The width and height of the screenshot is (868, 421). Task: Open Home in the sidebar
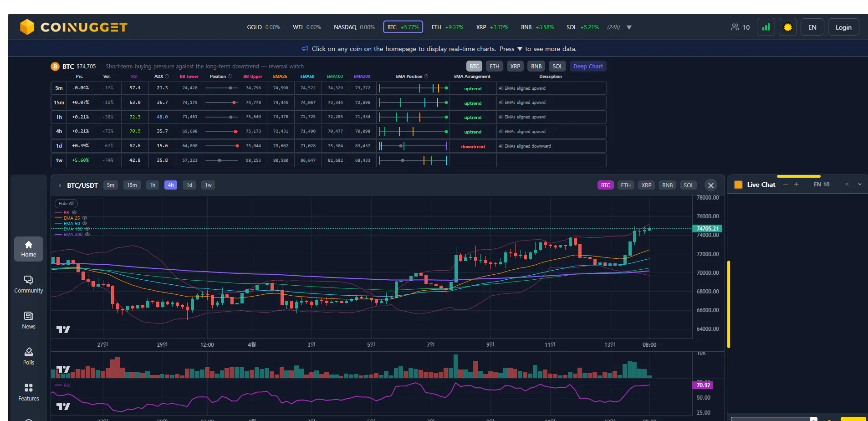pyautogui.click(x=29, y=249)
